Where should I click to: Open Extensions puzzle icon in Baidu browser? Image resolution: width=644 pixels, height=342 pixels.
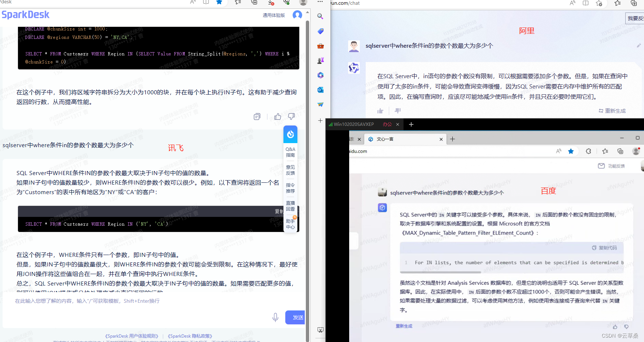point(589,151)
